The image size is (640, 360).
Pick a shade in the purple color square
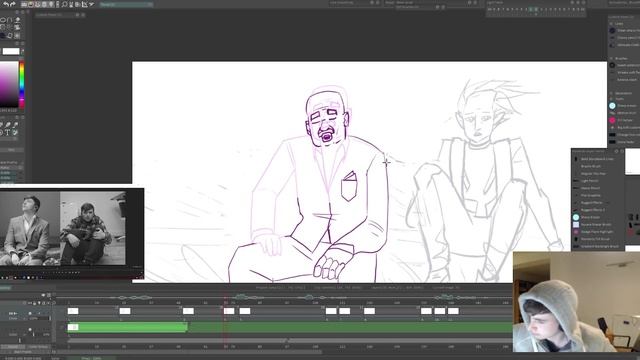pos(9,84)
